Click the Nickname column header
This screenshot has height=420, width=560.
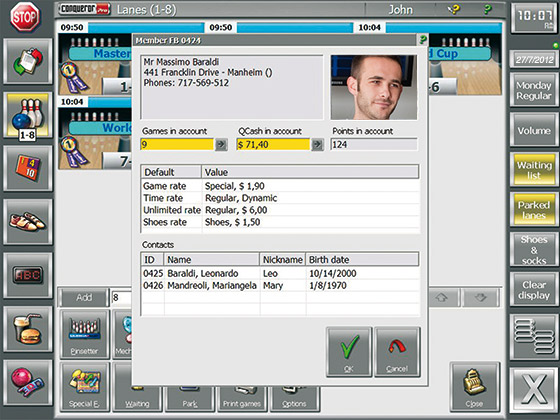[282, 259]
